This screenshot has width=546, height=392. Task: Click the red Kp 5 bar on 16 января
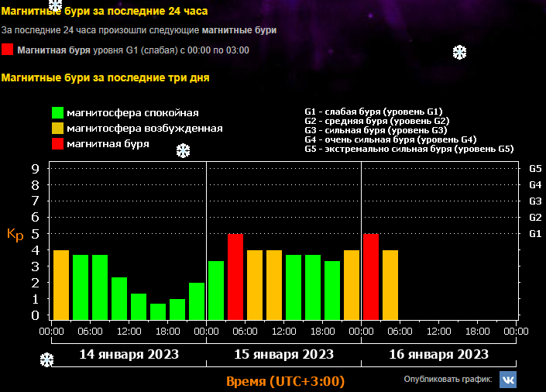coord(371,277)
